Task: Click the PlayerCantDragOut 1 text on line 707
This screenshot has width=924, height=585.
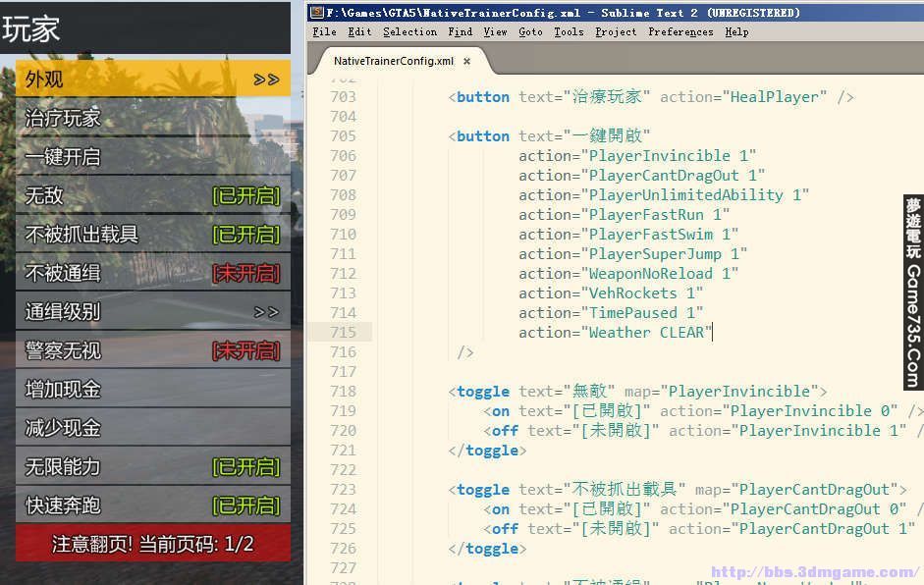Action: [673, 176]
